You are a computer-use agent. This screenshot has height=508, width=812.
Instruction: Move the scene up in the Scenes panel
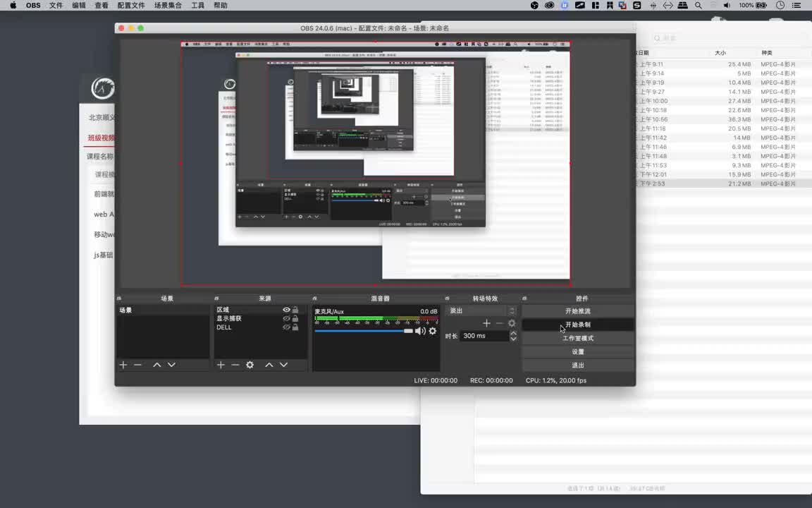point(157,365)
